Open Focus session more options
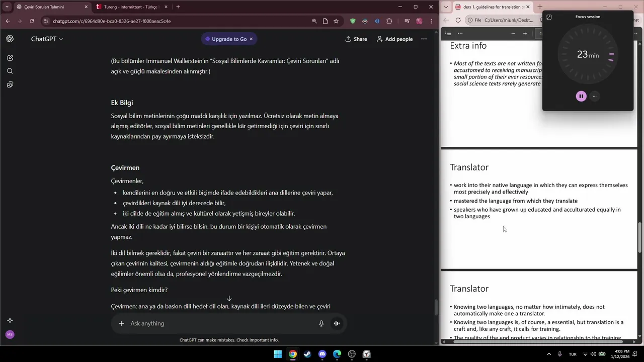The height and width of the screenshot is (362, 644). [595, 96]
